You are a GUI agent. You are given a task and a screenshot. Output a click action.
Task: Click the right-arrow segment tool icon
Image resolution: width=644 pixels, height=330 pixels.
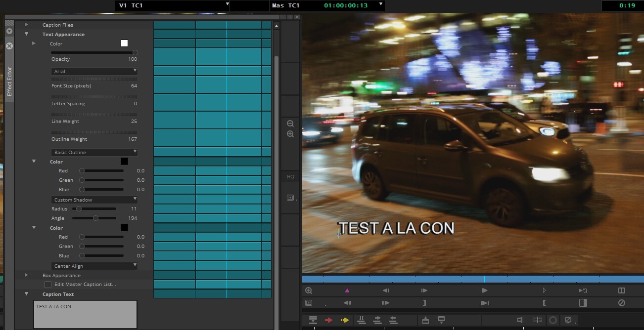click(377, 320)
